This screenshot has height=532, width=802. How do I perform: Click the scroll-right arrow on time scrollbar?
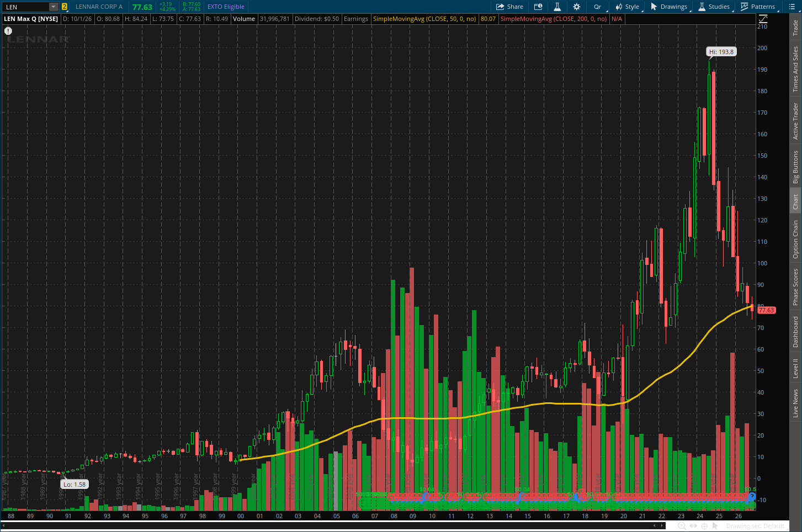662,525
